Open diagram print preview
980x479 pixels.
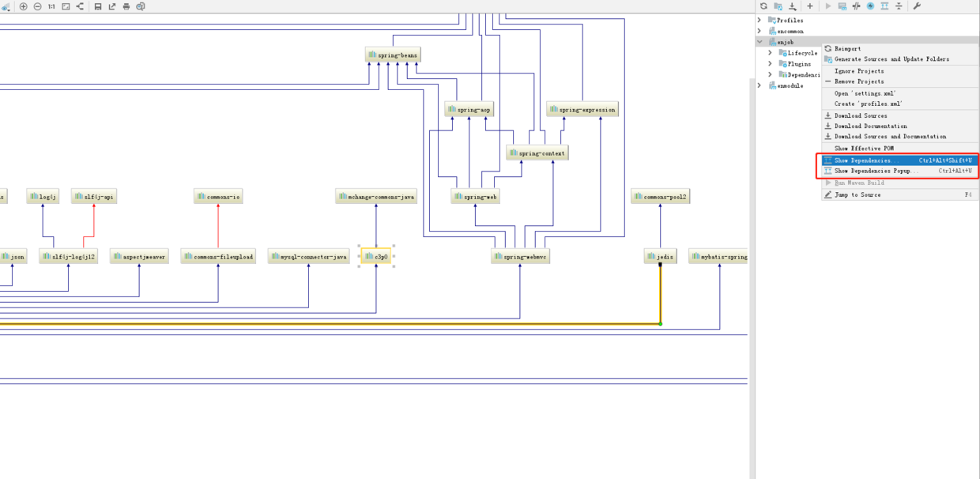[140, 6]
